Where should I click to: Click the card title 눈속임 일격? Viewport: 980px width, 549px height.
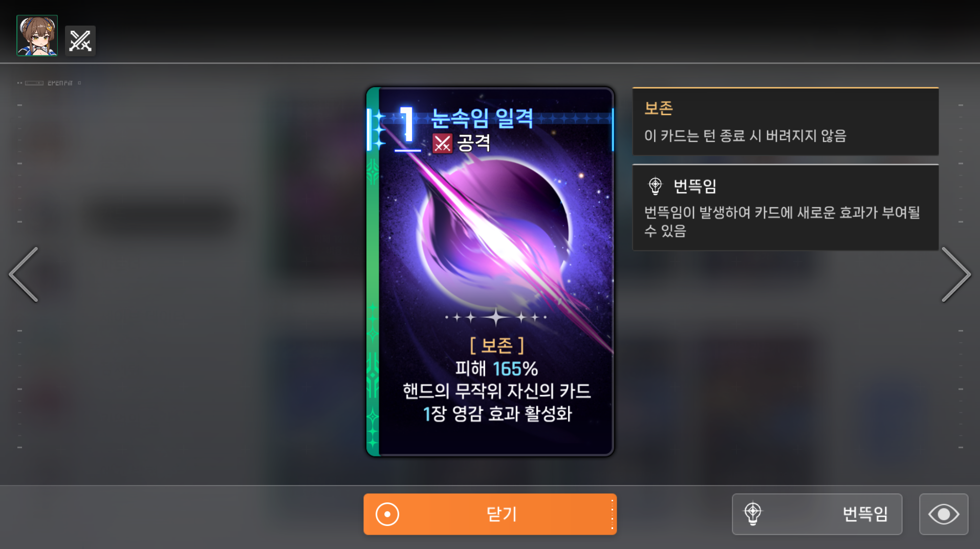(x=482, y=118)
